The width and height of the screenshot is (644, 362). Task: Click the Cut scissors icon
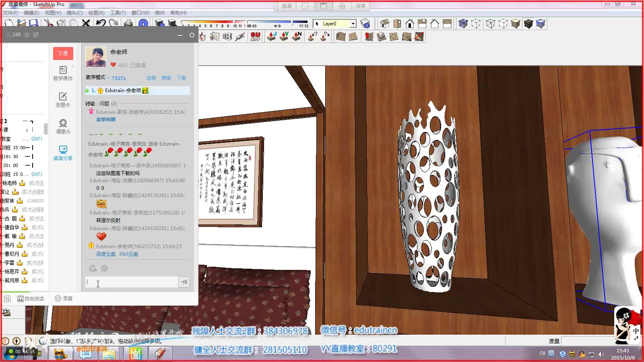pyautogui.click(x=48, y=23)
